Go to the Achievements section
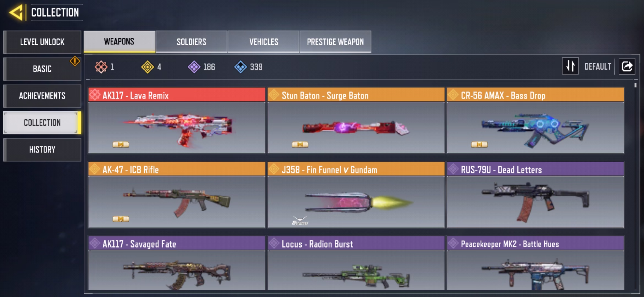Screen dimensions: 644x297 [x=42, y=96]
